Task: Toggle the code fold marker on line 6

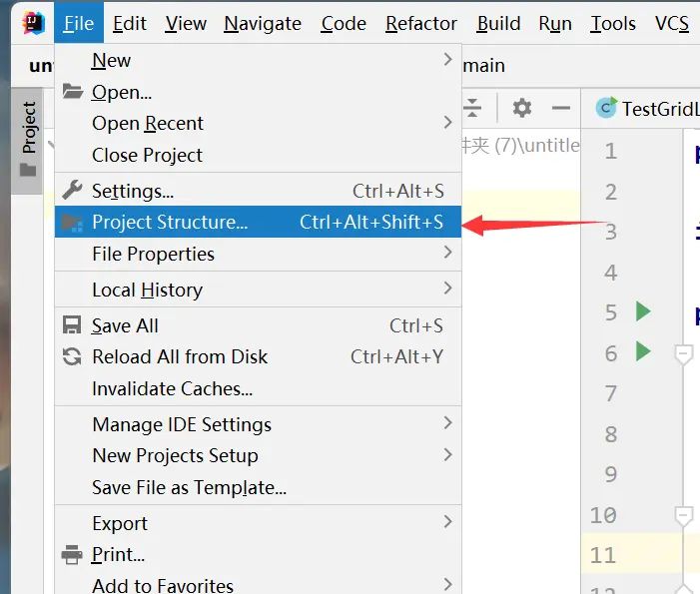Action: [683, 352]
